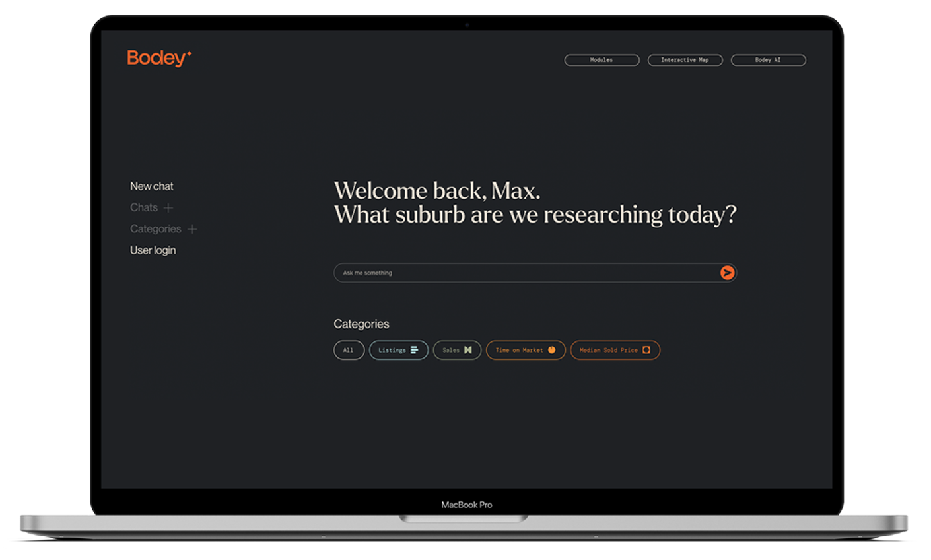Toggle the All category filter
This screenshot has height=560, width=931.
click(349, 350)
